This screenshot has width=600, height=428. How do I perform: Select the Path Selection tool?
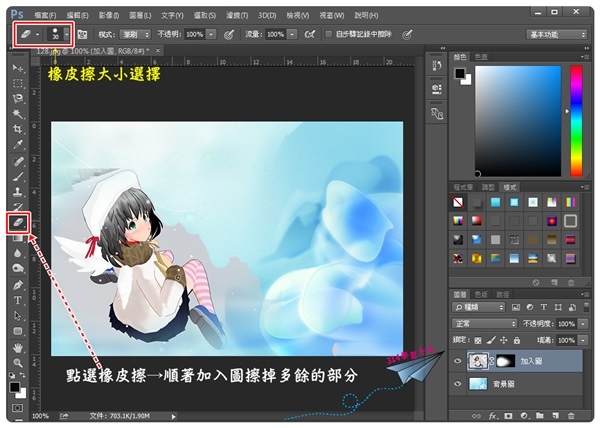tap(18, 316)
